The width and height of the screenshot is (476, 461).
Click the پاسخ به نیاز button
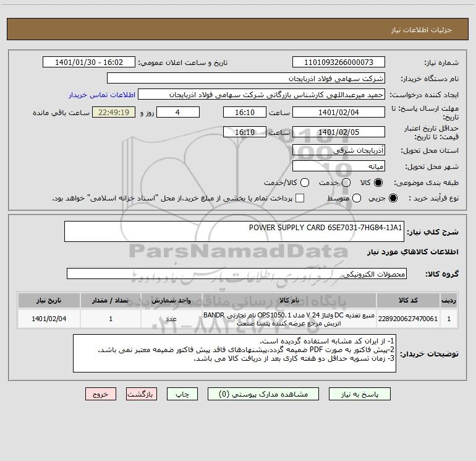360,394
